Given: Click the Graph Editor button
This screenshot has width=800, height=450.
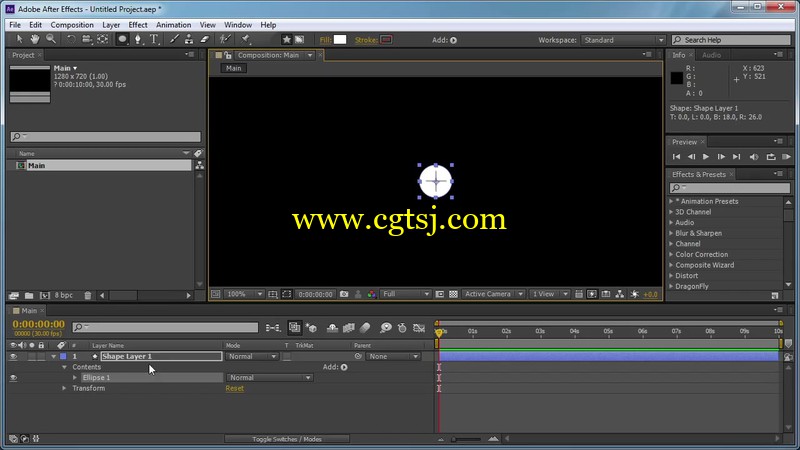Looking at the screenshot, I should coord(419,328).
